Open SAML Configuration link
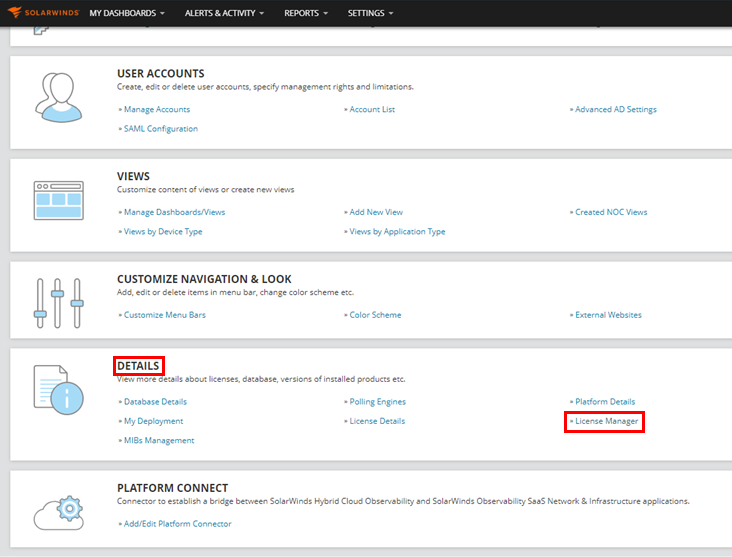 (x=160, y=129)
